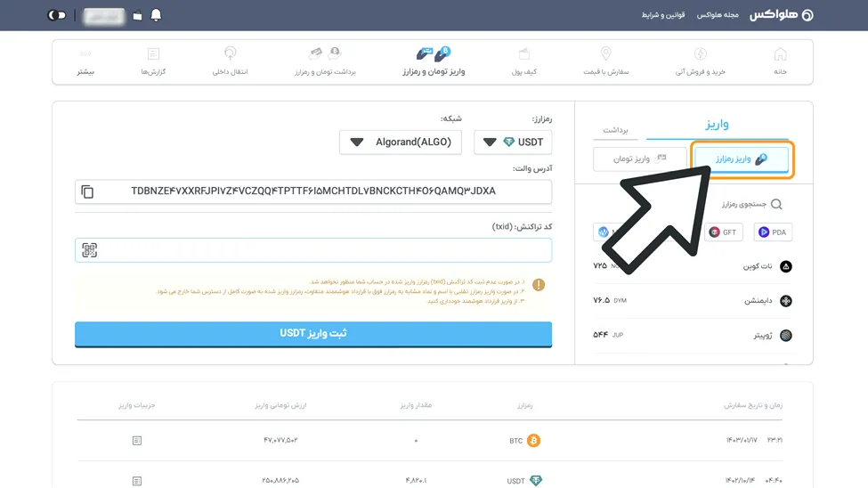
Task: Open گزارش‌ها reports section
Action: tap(153, 61)
